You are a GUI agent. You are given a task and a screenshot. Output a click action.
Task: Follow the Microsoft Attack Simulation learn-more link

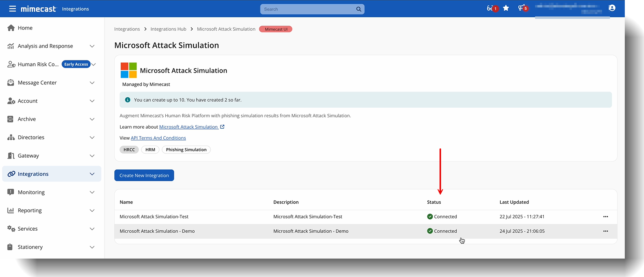click(188, 127)
